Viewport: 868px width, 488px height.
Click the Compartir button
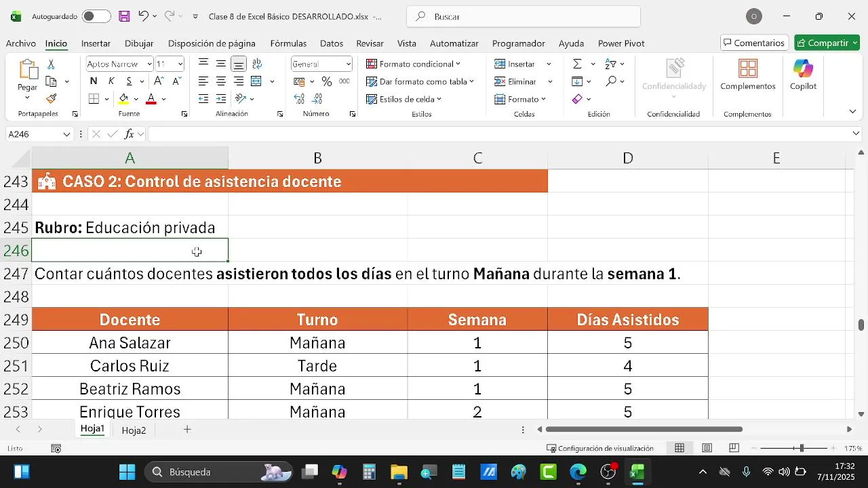pos(827,43)
